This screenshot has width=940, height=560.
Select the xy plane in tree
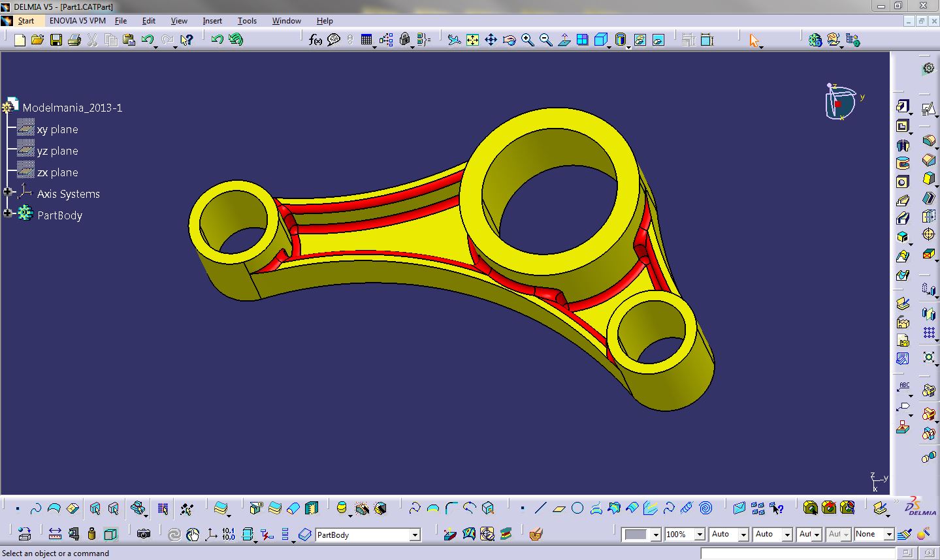(57, 129)
